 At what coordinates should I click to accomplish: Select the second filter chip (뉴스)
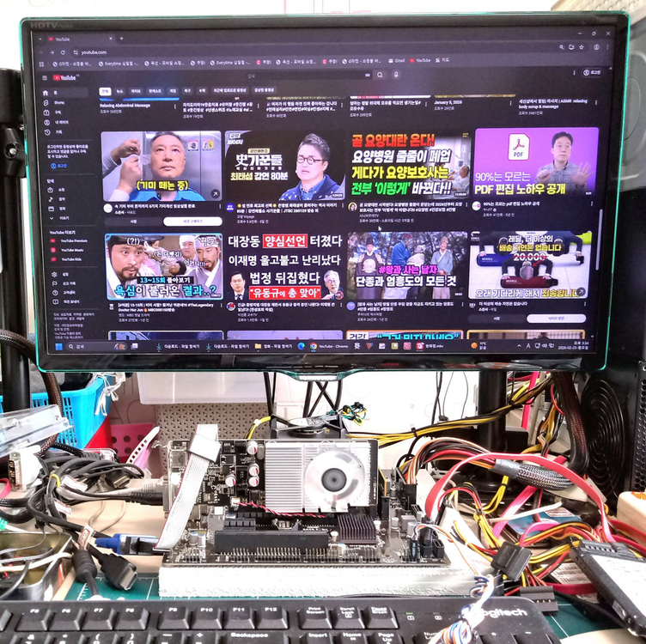(120, 91)
